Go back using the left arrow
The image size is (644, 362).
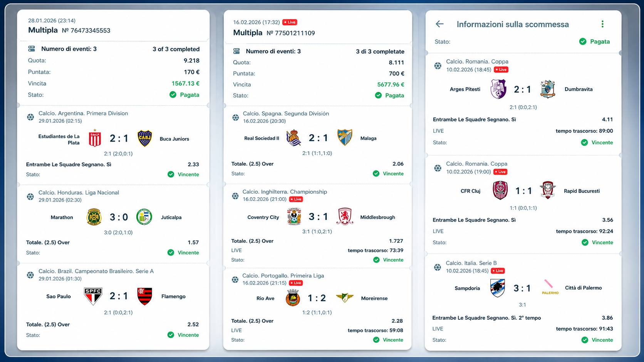[x=439, y=24]
